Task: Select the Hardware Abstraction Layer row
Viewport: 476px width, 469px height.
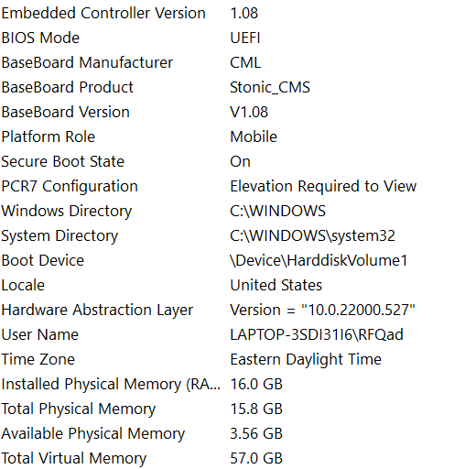Action: click(238, 310)
